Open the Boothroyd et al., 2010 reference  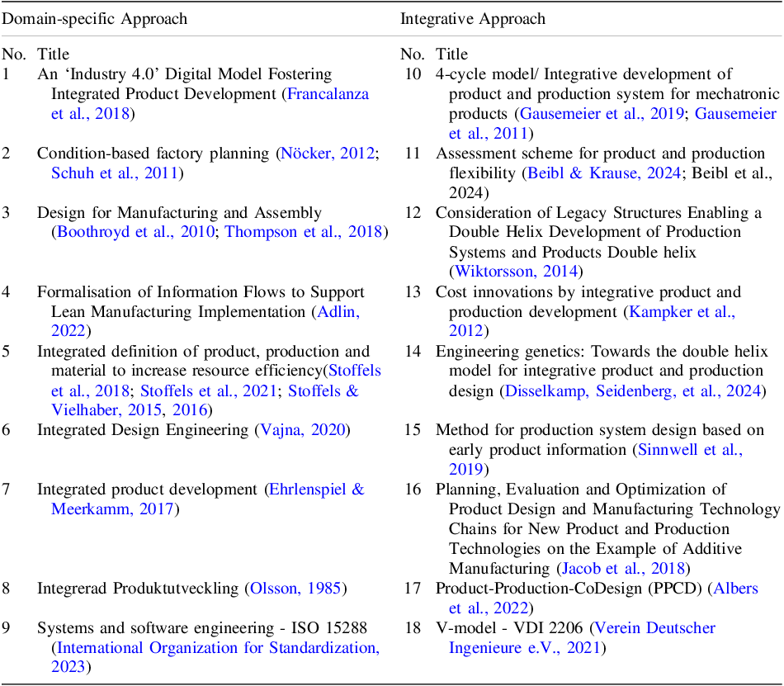coord(136,232)
